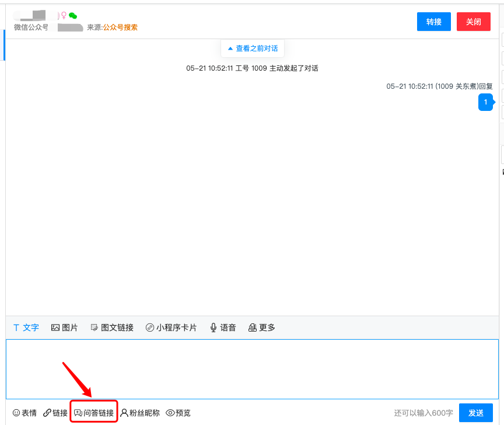Click the blue message bubble showing 1
Screen dimensions: 504x425
pos(486,102)
